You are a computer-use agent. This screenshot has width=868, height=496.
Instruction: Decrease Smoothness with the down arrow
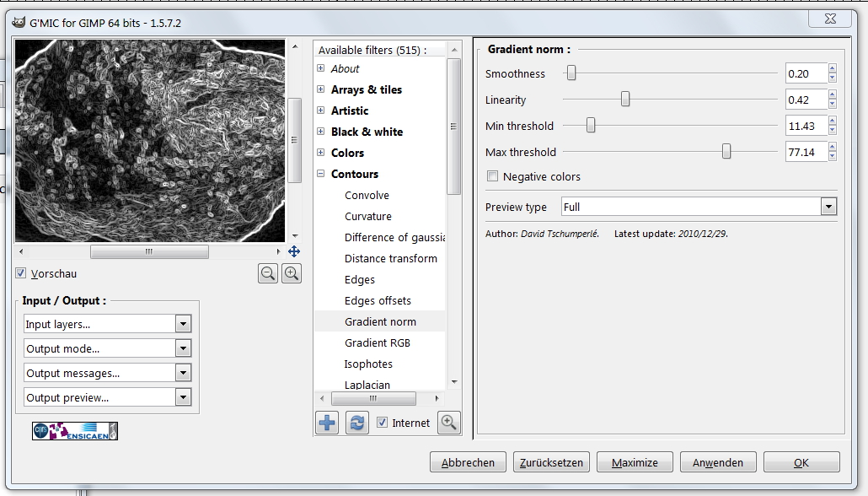click(x=833, y=78)
